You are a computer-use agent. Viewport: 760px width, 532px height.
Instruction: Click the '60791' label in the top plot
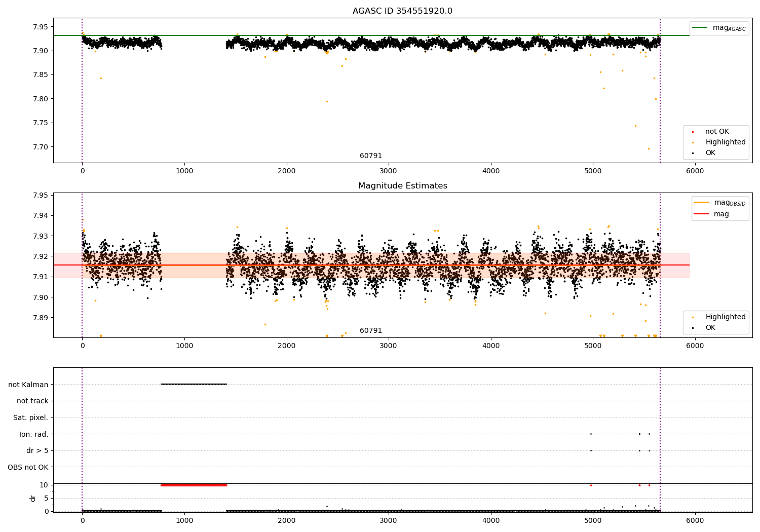pos(371,156)
